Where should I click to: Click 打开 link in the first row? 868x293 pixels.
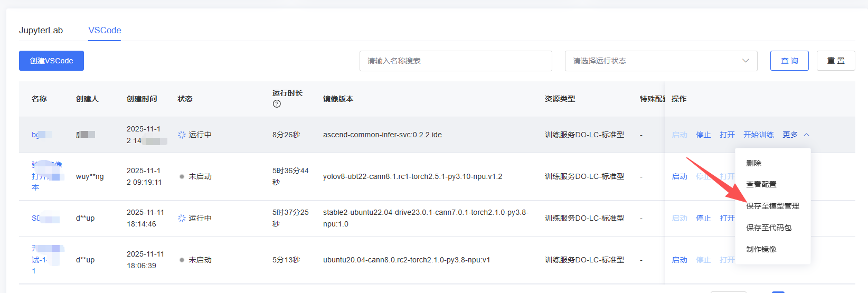[727, 135]
